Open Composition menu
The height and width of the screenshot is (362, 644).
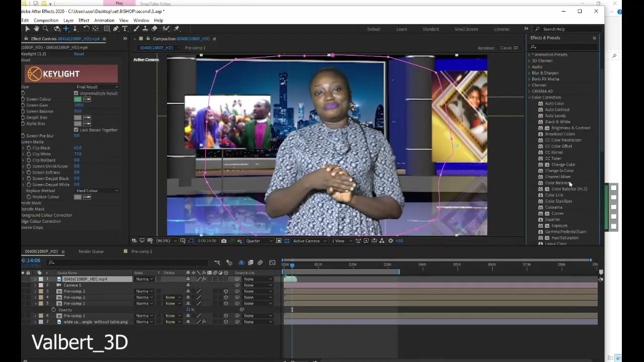point(46,21)
